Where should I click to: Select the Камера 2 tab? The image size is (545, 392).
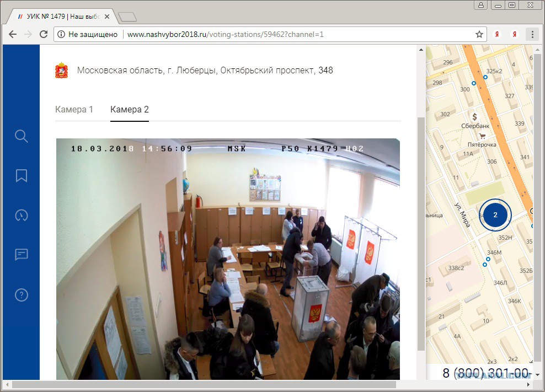129,110
